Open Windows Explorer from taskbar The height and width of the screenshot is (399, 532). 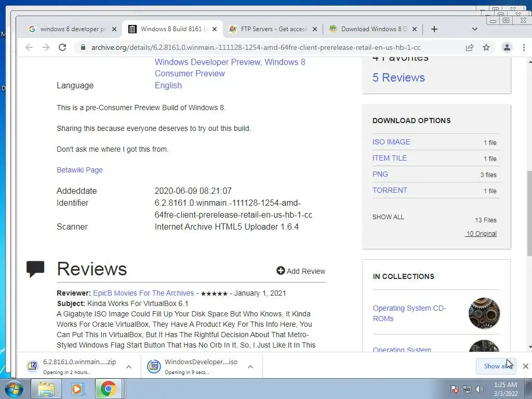[46, 389]
